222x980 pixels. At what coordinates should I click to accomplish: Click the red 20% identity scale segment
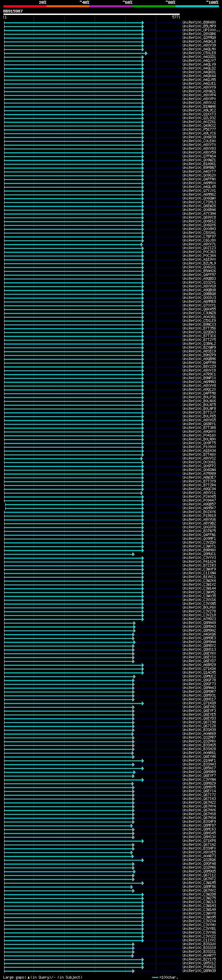pos(25,6)
